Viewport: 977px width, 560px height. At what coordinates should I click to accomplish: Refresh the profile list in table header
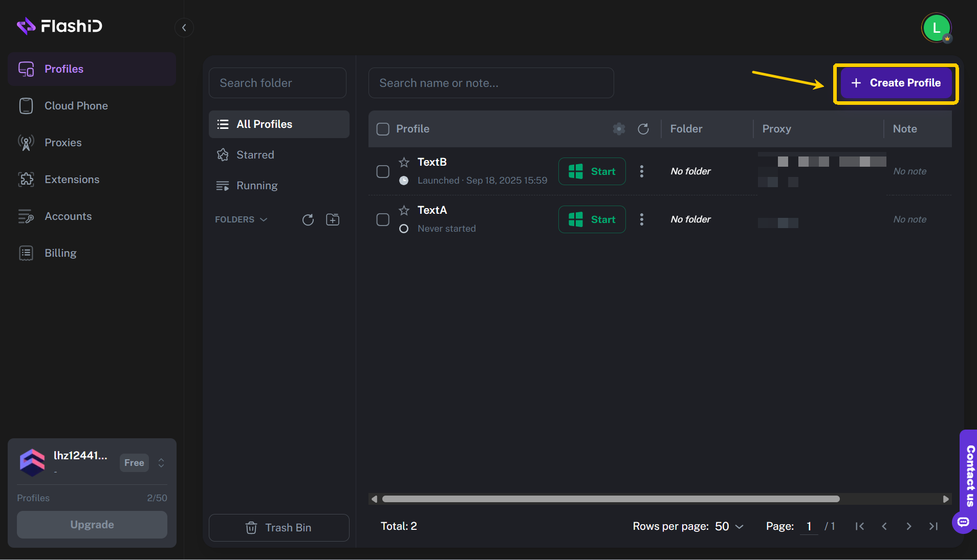[x=643, y=129]
